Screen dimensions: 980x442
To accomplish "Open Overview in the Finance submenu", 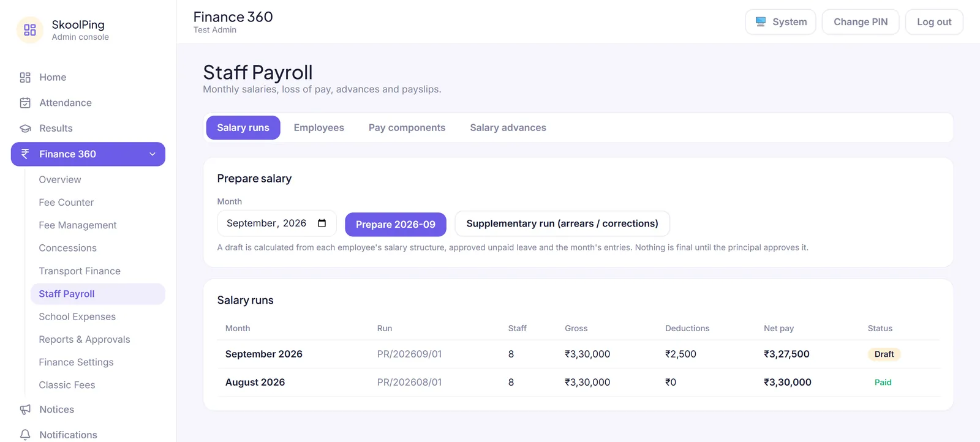I will tap(60, 179).
